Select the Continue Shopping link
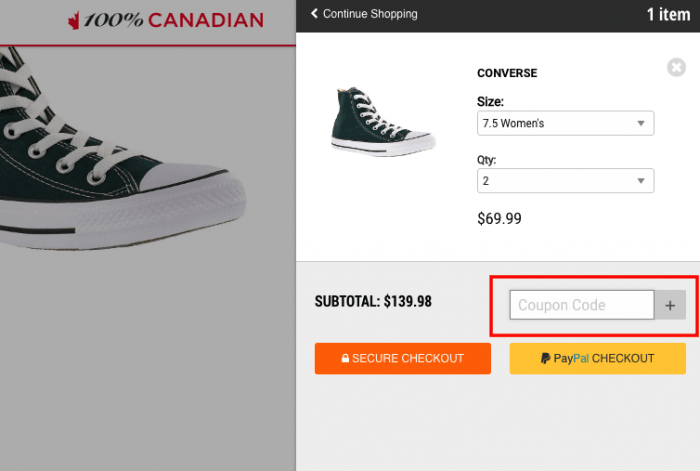 tap(370, 14)
